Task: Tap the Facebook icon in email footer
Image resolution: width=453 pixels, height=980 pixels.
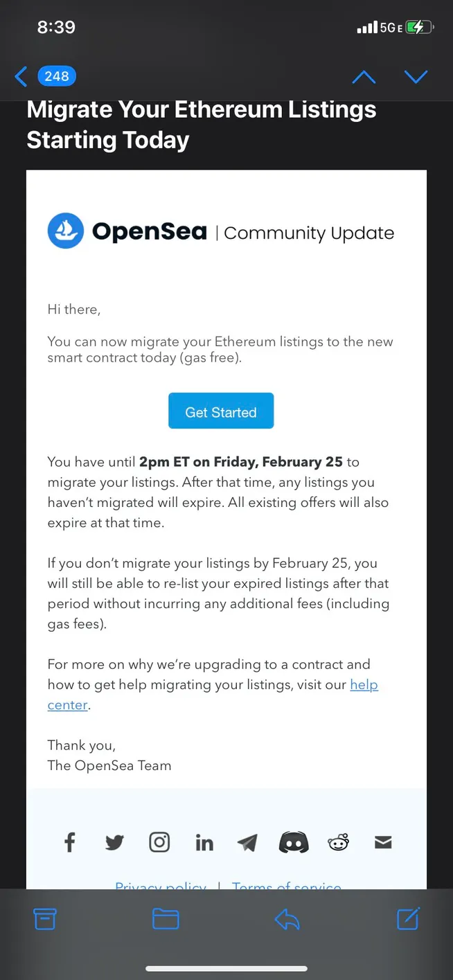Action: (x=70, y=842)
